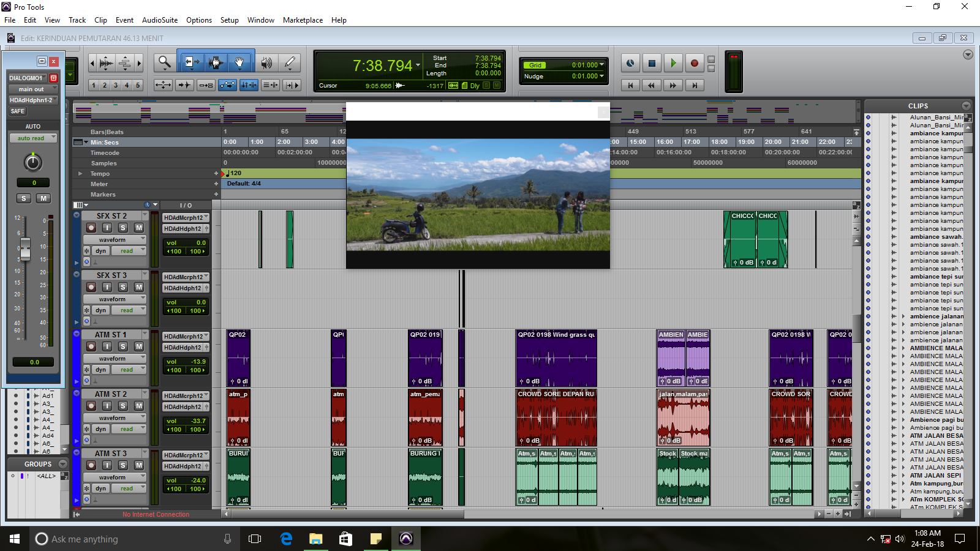The height and width of the screenshot is (551, 980).
Task: Click the Stop transport button
Action: point(652,62)
